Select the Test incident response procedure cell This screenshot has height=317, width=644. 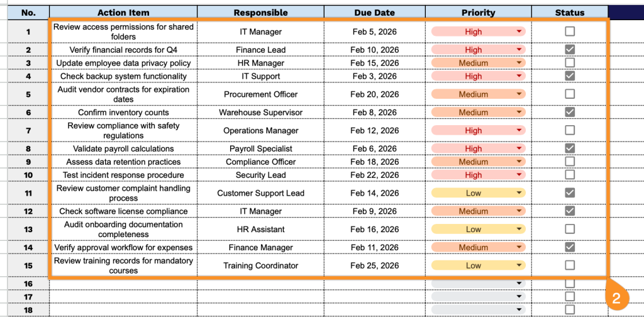123,175
